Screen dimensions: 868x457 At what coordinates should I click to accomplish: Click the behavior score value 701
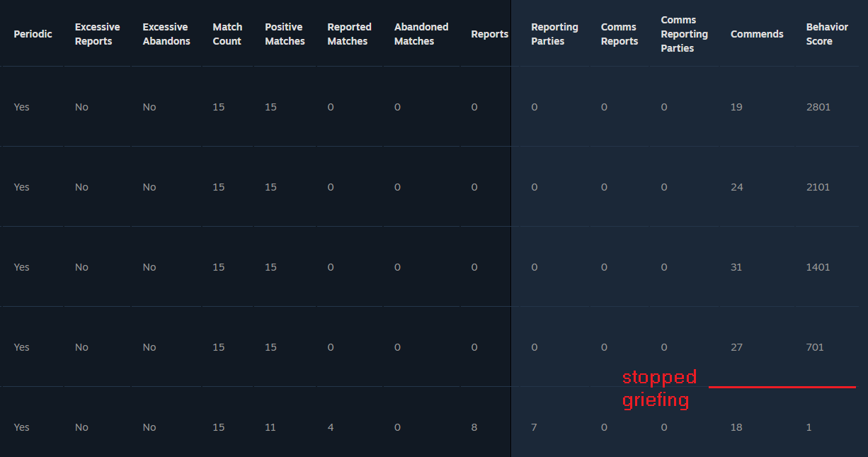tap(815, 347)
